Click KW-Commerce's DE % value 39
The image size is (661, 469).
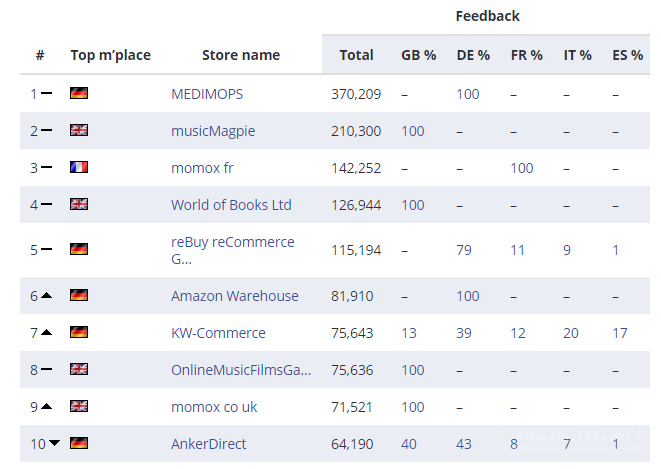tap(464, 333)
